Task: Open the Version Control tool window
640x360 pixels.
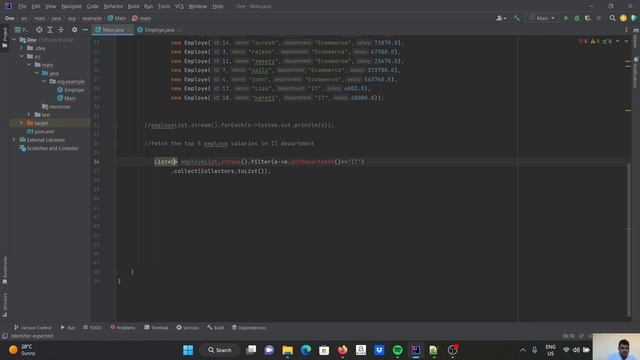Action: [33, 327]
